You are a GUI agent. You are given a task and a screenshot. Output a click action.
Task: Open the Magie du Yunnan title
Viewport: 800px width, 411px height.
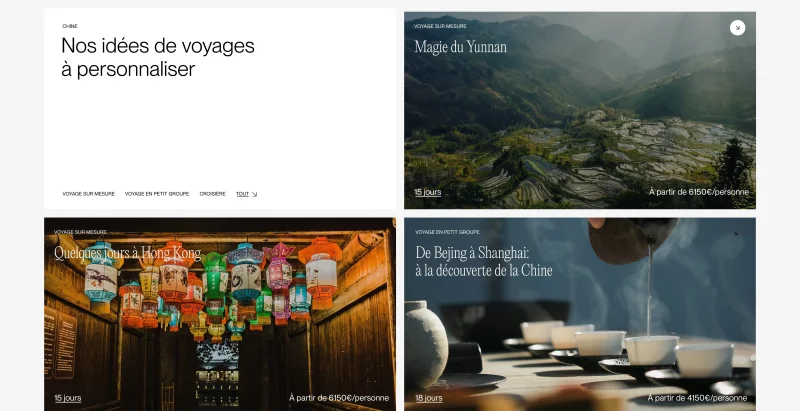point(460,47)
